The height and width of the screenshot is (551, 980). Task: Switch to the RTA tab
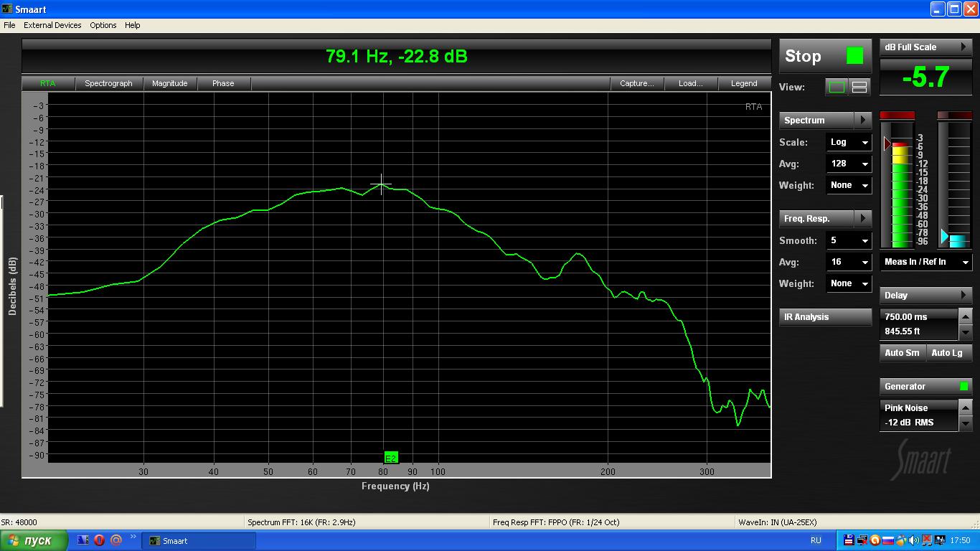pyautogui.click(x=48, y=83)
